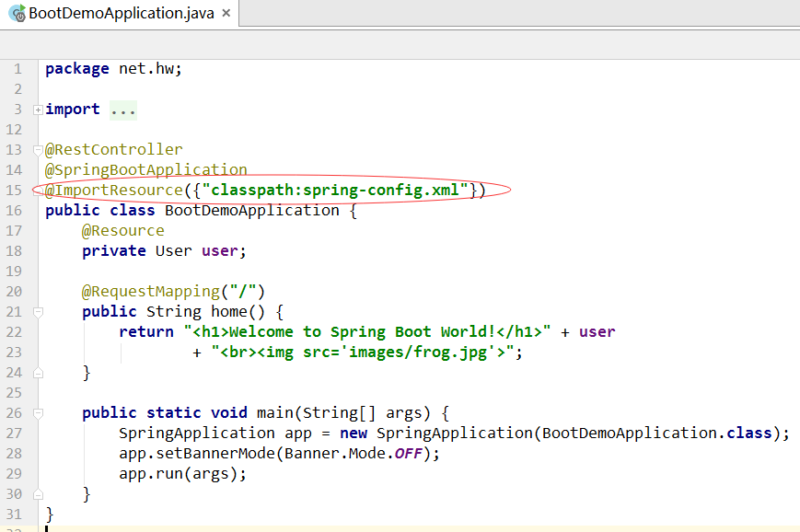Expand the folded import block

38,110
